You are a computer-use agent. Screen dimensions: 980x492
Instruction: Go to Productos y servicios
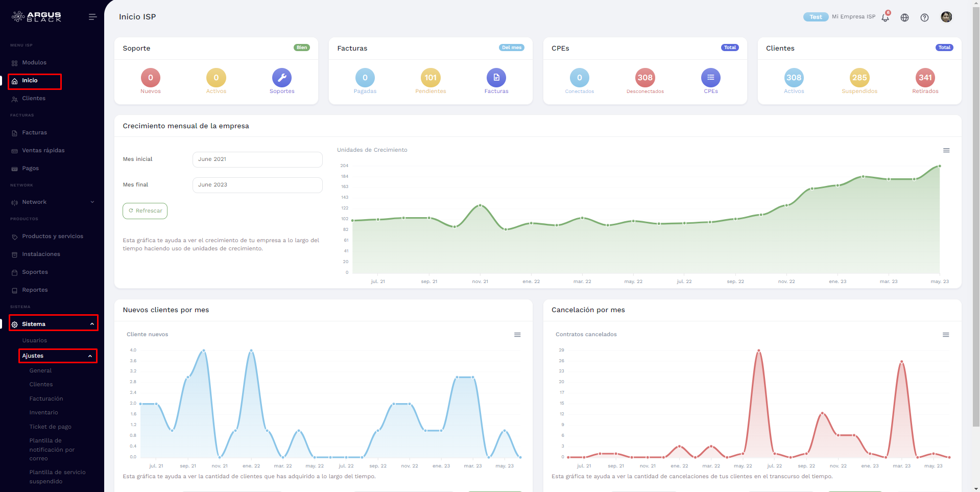coord(52,237)
